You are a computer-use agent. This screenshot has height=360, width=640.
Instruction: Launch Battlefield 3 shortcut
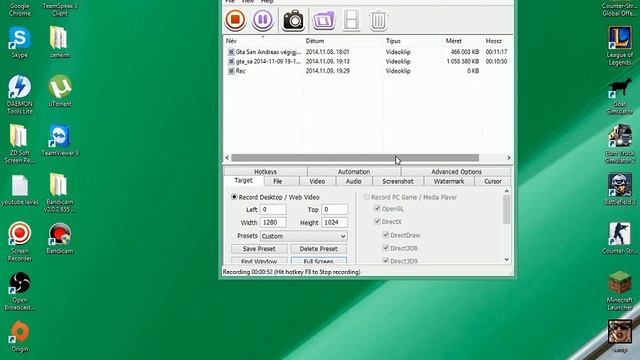[620, 189]
